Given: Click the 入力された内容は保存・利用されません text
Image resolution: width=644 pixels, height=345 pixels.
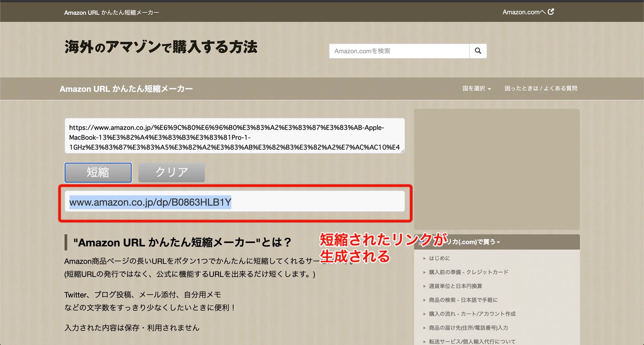Looking at the screenshot, I should click(x=132, y=328).
